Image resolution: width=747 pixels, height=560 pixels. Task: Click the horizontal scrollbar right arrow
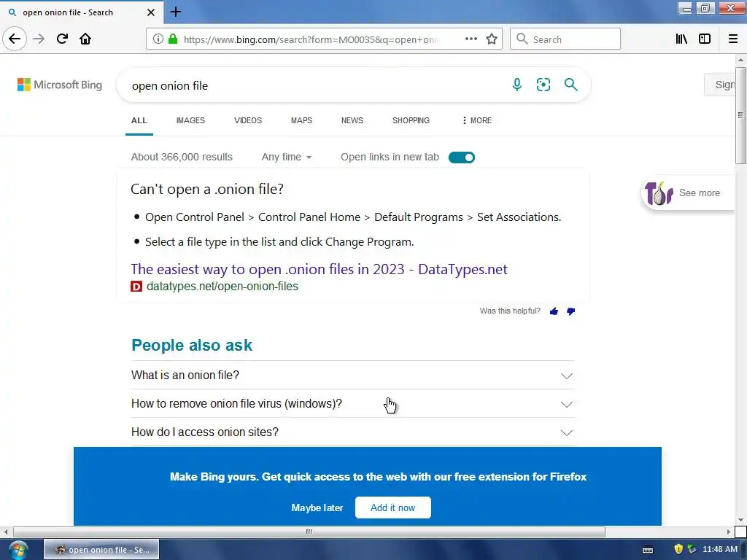click(729, 532)
